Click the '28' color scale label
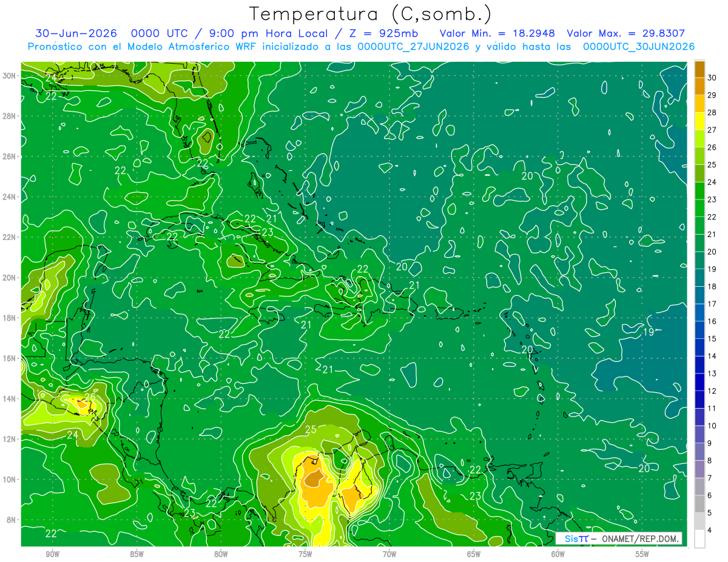 click(x=712, y=113)
